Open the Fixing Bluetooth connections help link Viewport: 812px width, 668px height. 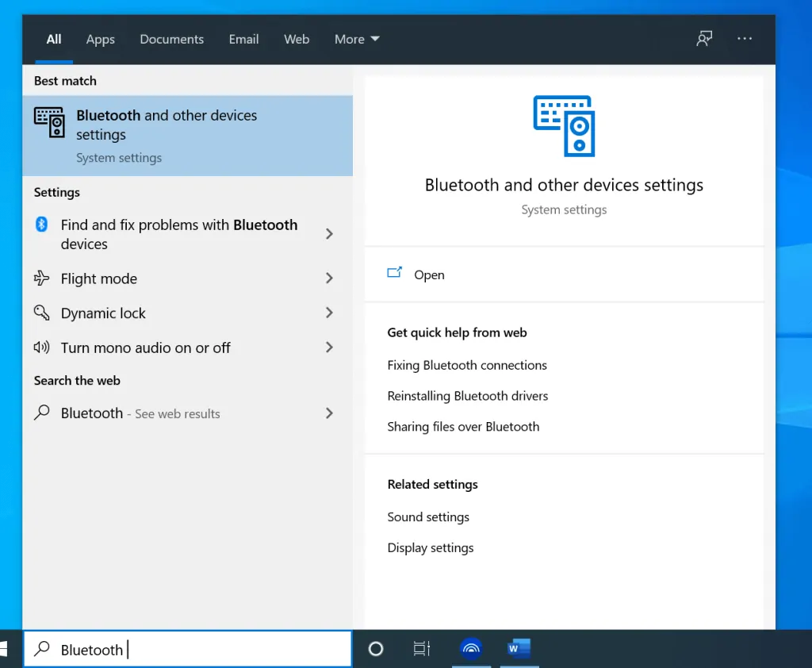click(x=467, y=365)
